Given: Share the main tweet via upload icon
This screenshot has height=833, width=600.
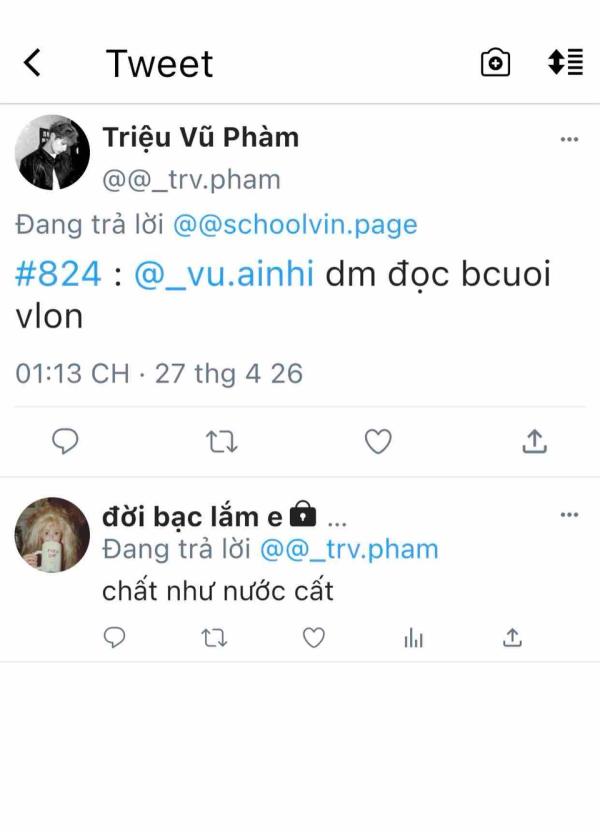Looking at the screenshot, I should click(x=534, y=441).
